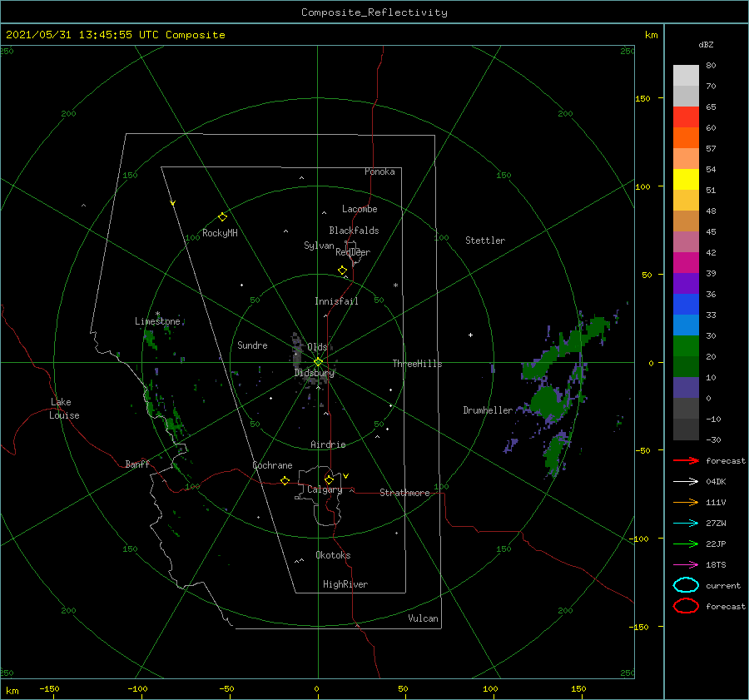Pick the violet 10 dBZ color swatch
Image resolution: width=749 pixels, height=700 pixels.
[686, 388]
